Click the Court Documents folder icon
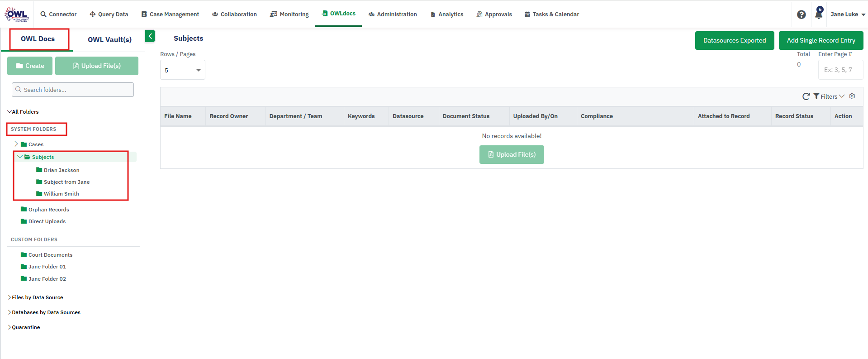 [24, 255]
